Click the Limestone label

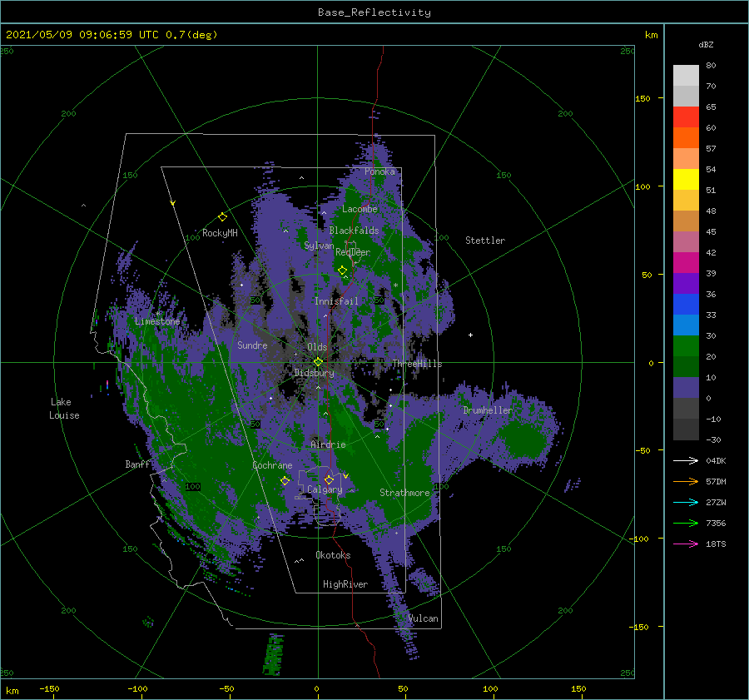pyautogui.click(x=157, y=321)
